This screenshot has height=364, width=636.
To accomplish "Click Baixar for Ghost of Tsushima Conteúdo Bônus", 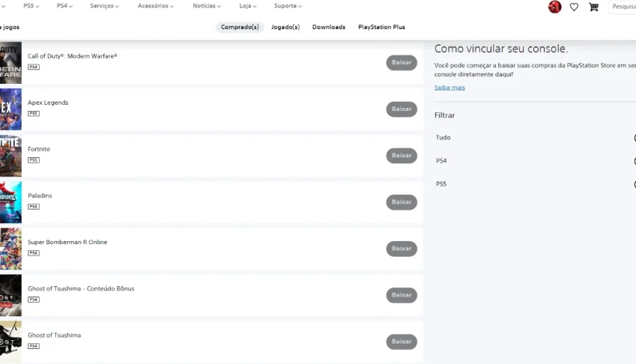I will 402,295.
